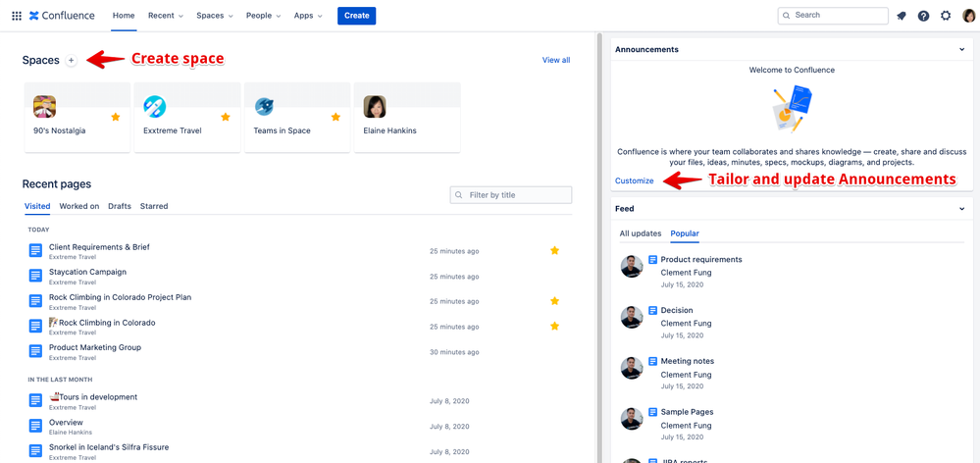Click page icon for Client Requirements & Brief
Image resolution: width=980 pixels, height=463 pixels.
[36, 250]
